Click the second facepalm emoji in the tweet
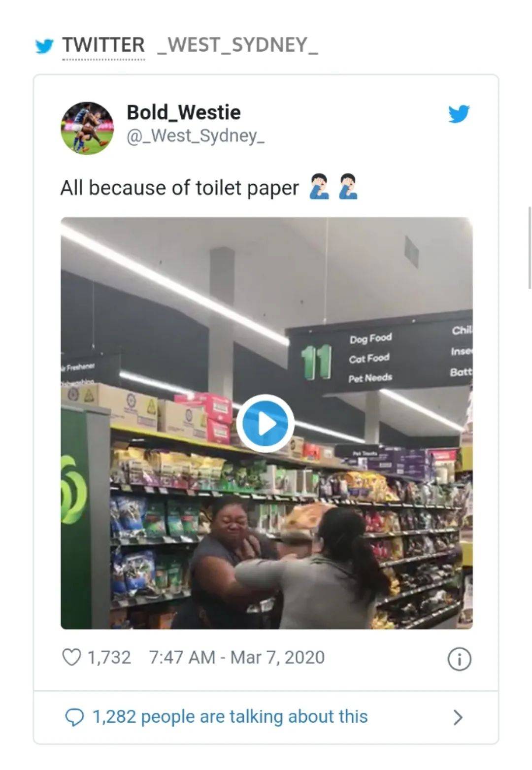 (x=348, y=186)
